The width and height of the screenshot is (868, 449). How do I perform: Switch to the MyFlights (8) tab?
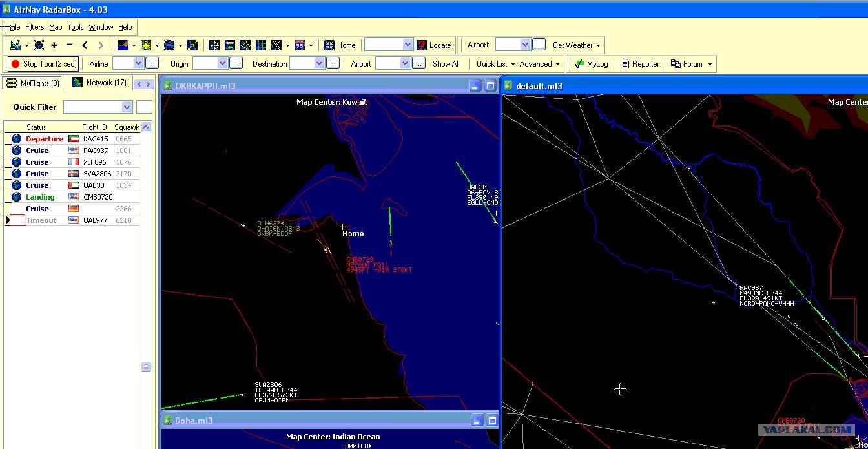(x=33, y=83)
